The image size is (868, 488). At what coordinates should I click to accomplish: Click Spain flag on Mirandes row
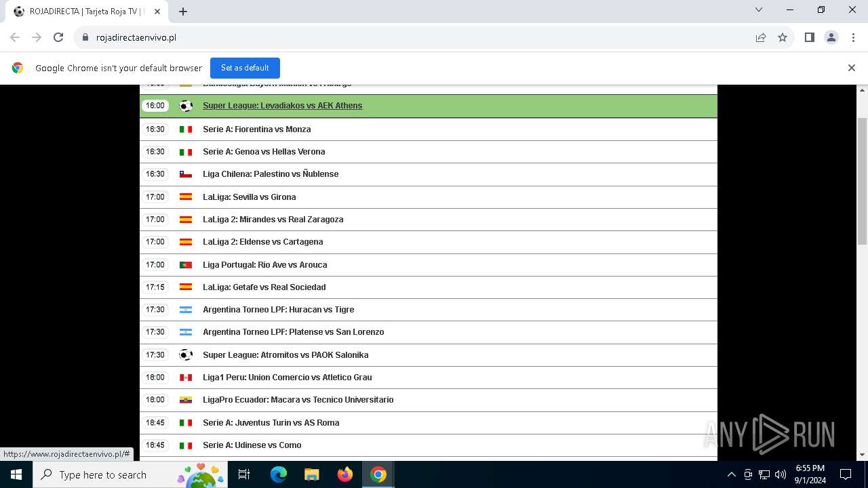point(186,220)
